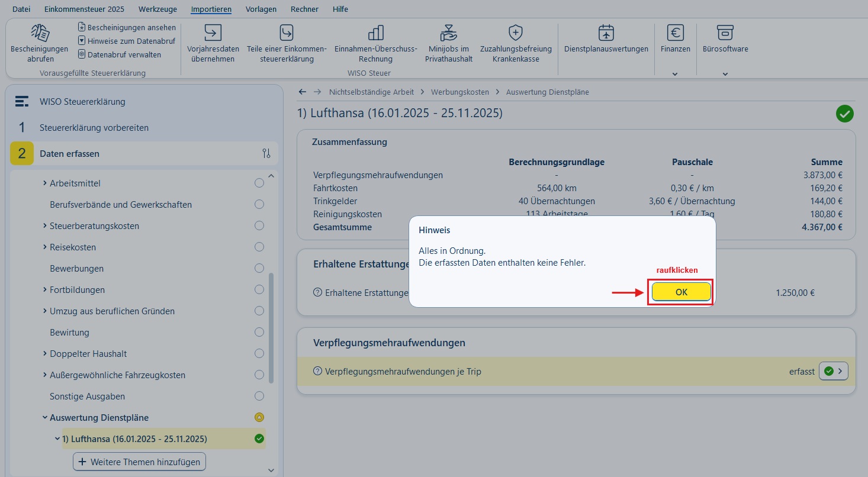Open Hinweise zum Datenabruf
The height and width of the screenshot is (477, 868).
(127, 41)
